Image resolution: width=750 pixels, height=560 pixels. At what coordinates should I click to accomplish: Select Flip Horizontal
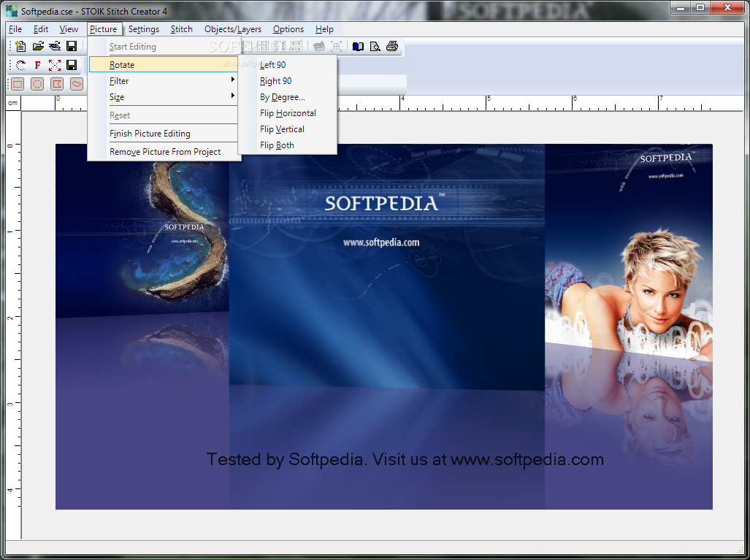(x=288, y=113)
